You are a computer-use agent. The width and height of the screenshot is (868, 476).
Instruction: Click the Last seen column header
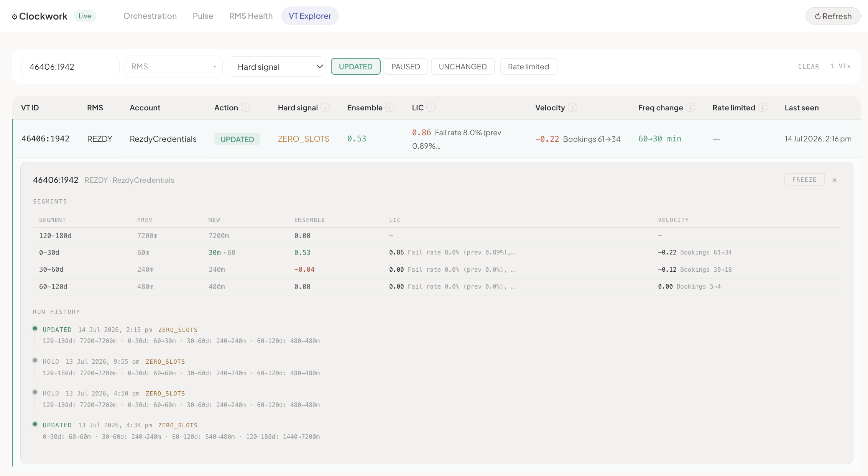tap(801, 108)
